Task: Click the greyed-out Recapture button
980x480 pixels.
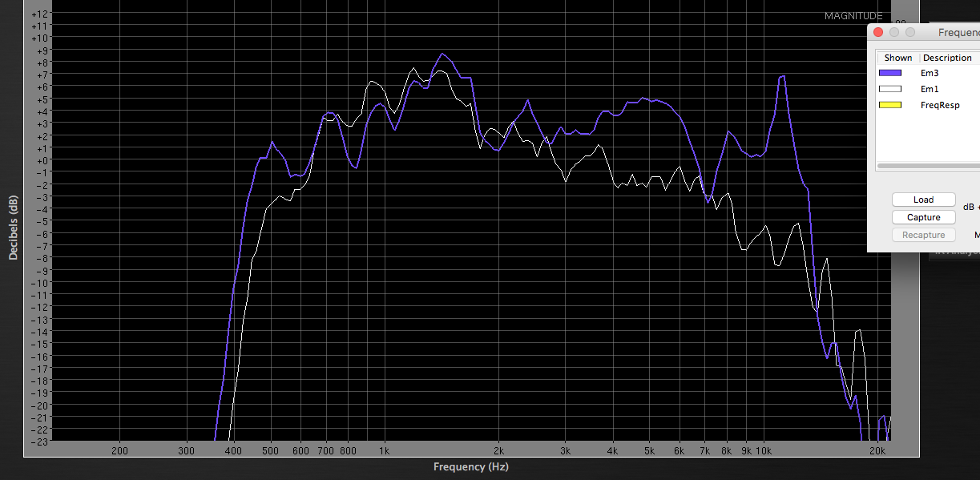Action: click(x=923, y=235)
